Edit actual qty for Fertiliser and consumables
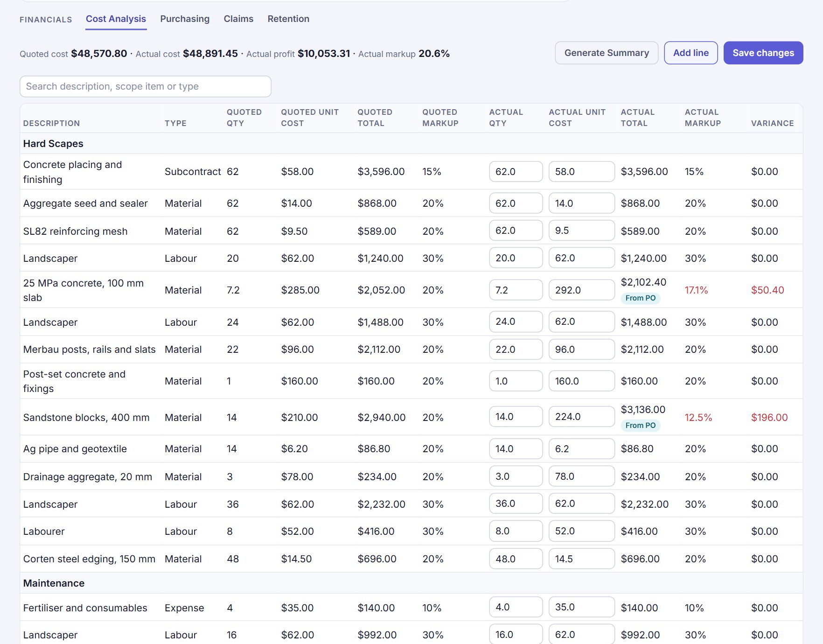The image size is (823, 644). (x=516, y=607)
